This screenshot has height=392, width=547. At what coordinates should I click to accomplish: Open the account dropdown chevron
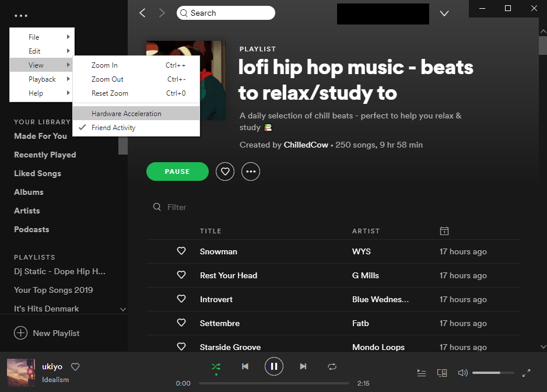click(x=444, y=13)
